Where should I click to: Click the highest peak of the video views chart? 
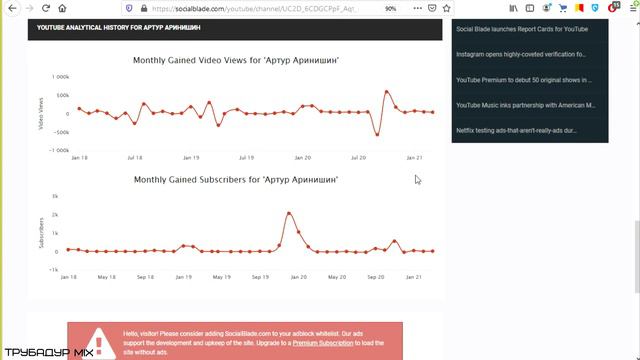[x=387, y=92]
